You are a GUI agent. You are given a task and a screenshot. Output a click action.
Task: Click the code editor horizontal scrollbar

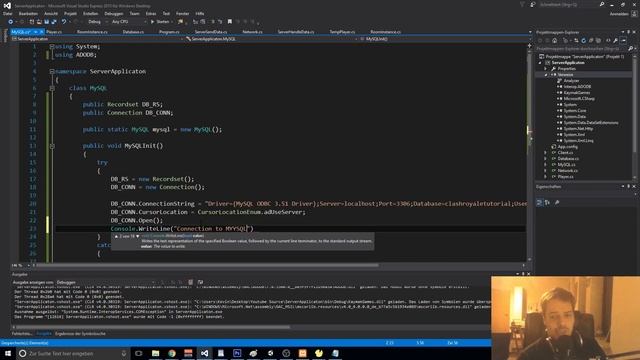[207, 265]
